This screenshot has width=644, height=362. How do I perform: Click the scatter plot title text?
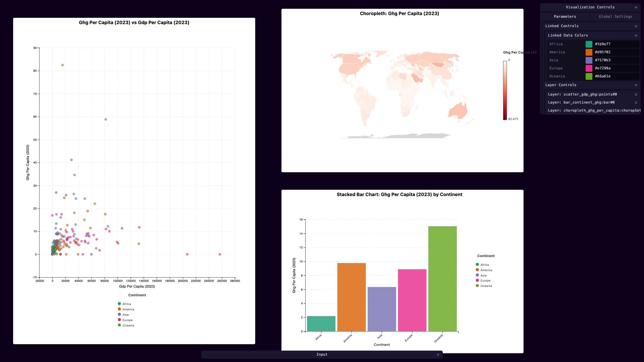(134, 22)
